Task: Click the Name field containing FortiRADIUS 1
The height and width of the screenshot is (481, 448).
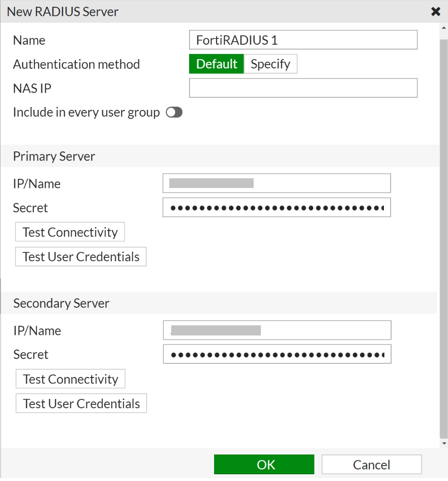Action: click(x=303, y=40)
